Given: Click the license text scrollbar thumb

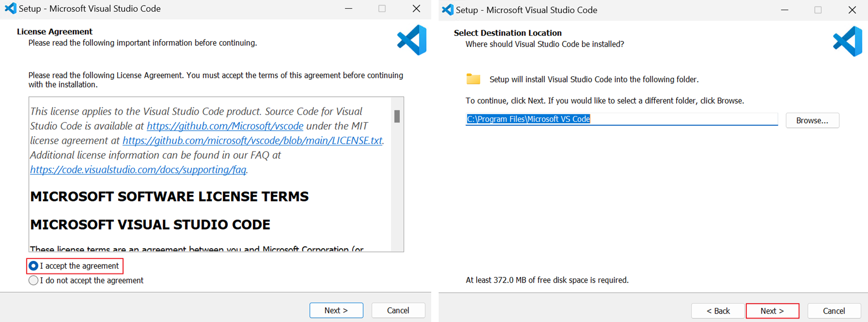Looking at the screenshot, I should (x=397, y=116).
